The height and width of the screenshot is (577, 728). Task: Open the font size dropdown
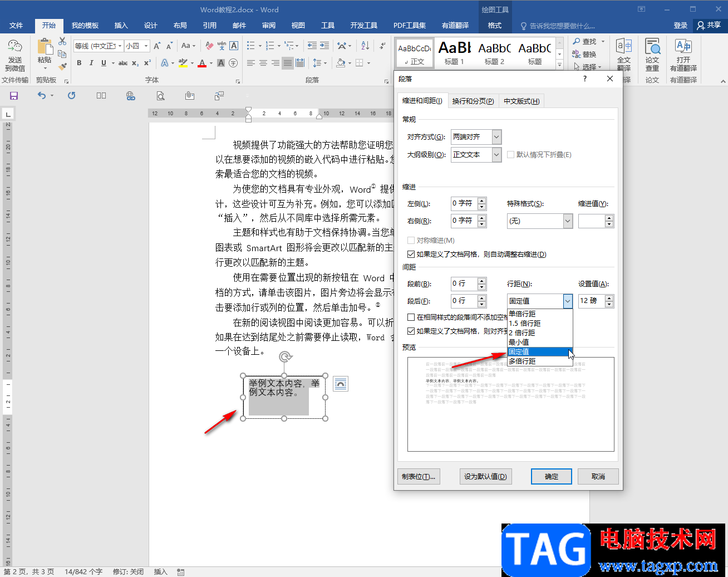[146, 46]
